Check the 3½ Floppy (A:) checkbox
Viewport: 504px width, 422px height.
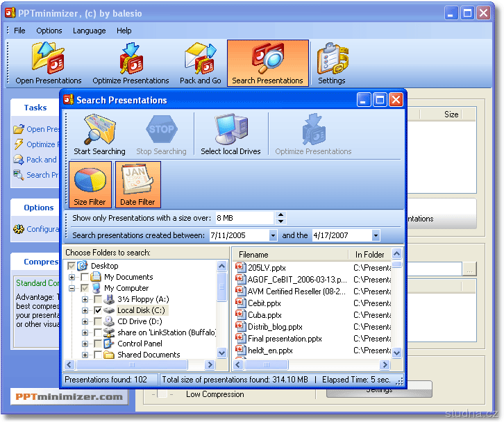[98, 299]
